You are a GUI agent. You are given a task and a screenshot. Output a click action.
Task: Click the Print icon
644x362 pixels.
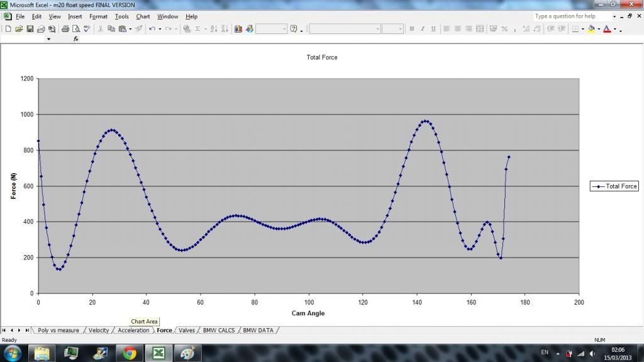(x=65, y=29)
